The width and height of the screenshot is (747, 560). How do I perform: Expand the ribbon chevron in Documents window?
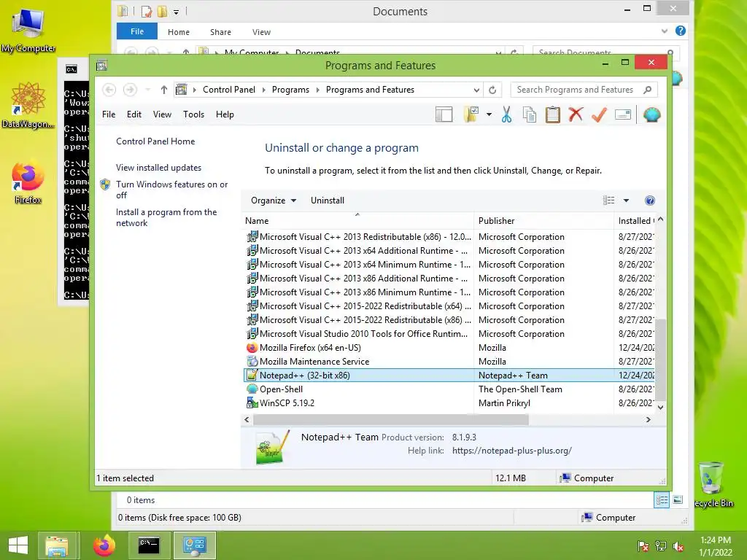pos(665,31)
